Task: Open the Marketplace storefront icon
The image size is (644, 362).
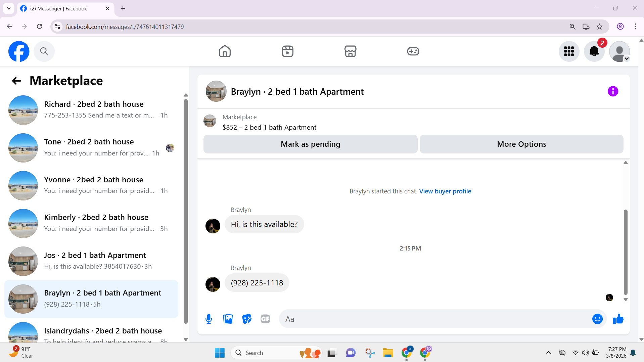Action: point(350,51)
